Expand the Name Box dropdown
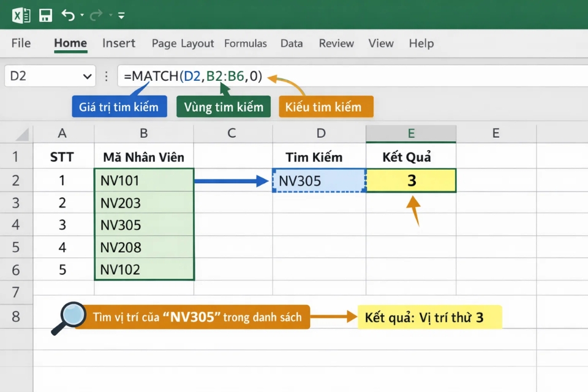 click(86, 77)
